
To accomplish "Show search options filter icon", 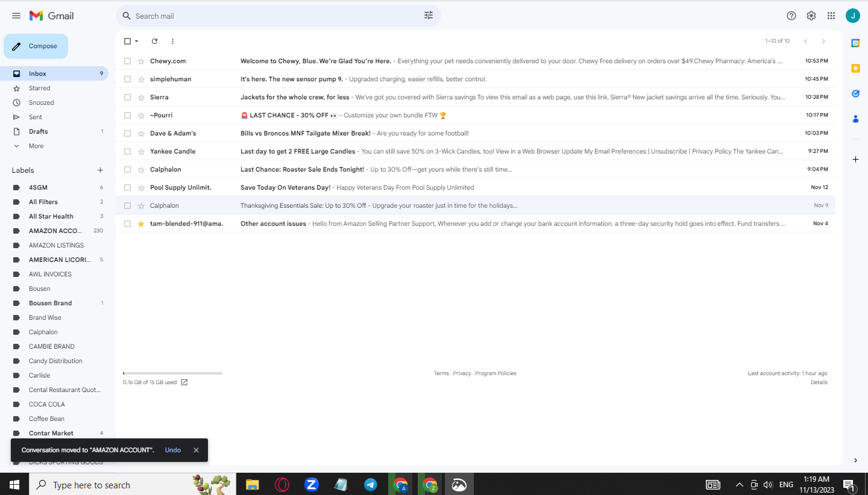I will coord(429,16).
